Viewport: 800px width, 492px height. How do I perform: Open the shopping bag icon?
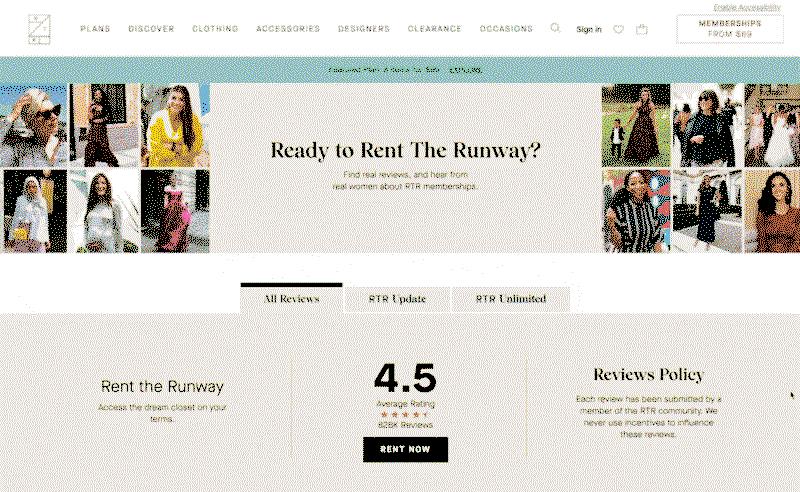pos(642,29)
